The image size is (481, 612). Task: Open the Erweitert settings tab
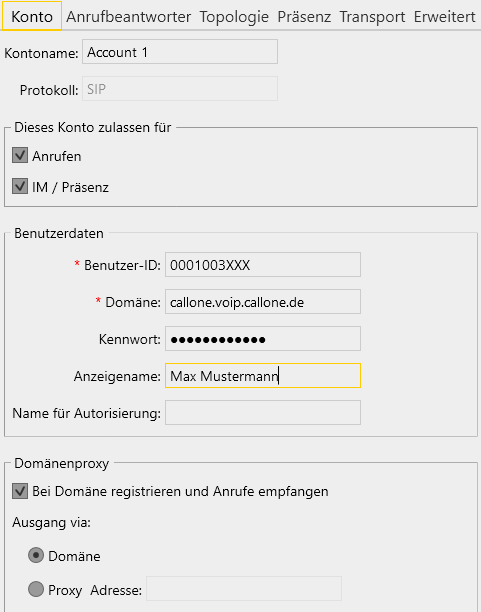pyautogui.click(x=445, y=17)
